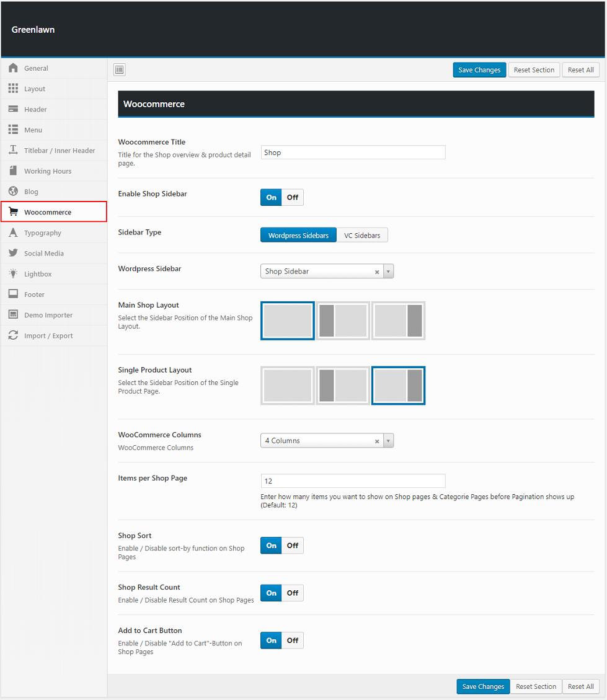This screenshot has height=700, width=607.
Task: Turn off Enable Shop Sidebar
Action: coord(293,197)
